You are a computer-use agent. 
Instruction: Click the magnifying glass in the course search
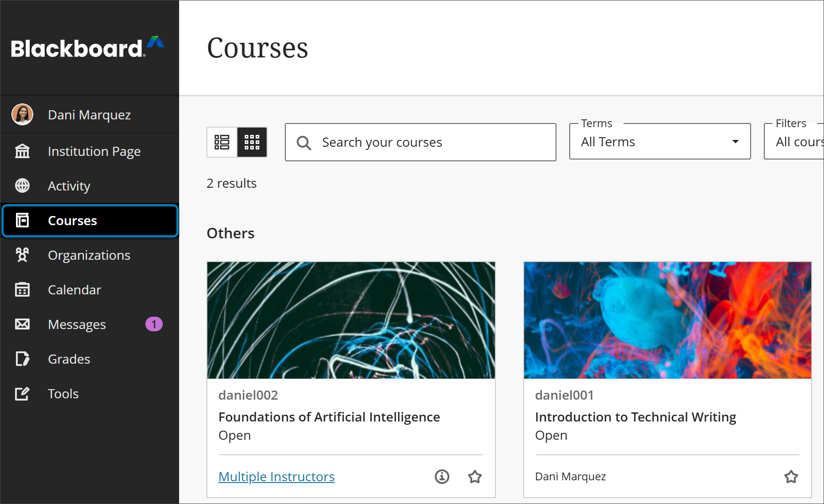[x=304, y=142]
